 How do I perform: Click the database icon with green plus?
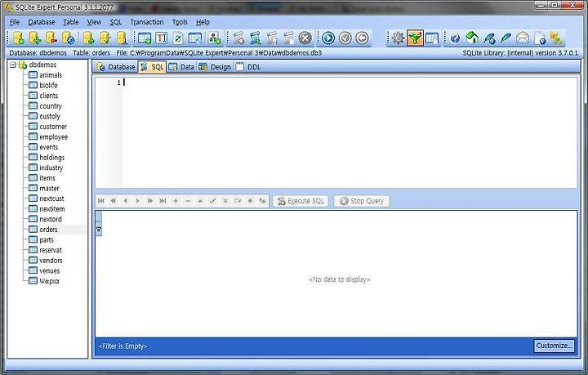pyautogui.click(x=35, y=38)
